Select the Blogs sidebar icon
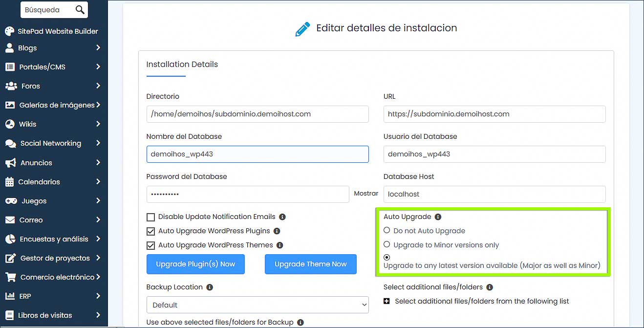The width and height of the screenshot is (644, 328). (x=9, y=48)
